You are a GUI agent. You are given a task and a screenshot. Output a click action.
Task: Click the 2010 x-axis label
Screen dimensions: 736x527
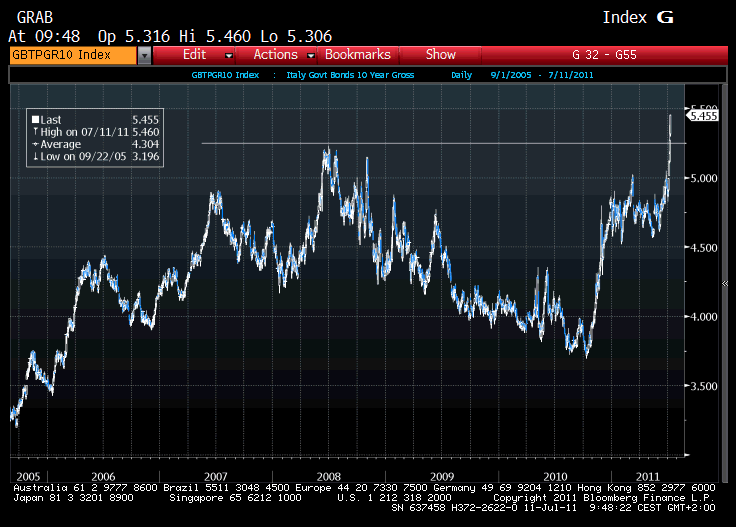tap(555, 476)
